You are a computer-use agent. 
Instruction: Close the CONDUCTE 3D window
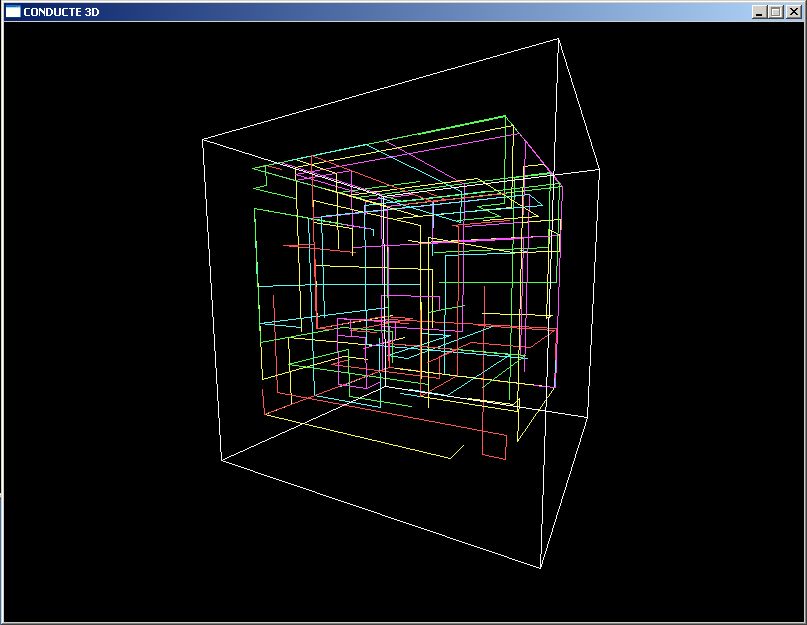794,12
